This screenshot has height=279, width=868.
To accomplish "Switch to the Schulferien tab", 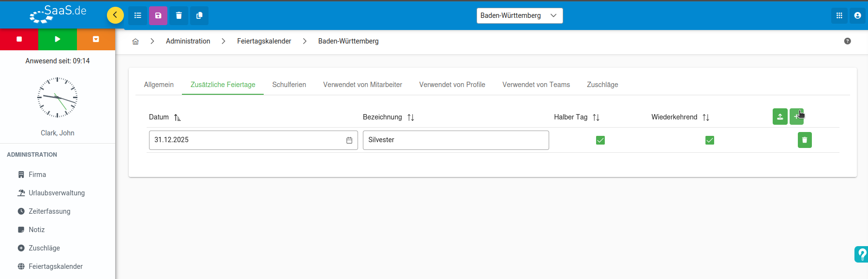I will point(289,85).
